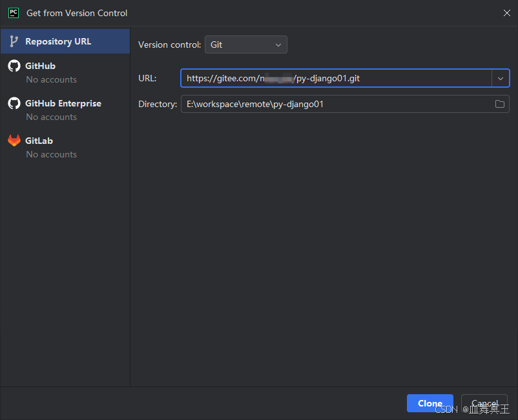
Task: Click the "Version control:" label
Action: [x=169, y=45]
